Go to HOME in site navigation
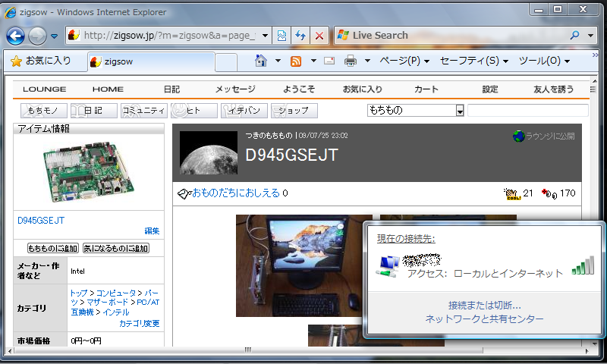 pos(108,89)
